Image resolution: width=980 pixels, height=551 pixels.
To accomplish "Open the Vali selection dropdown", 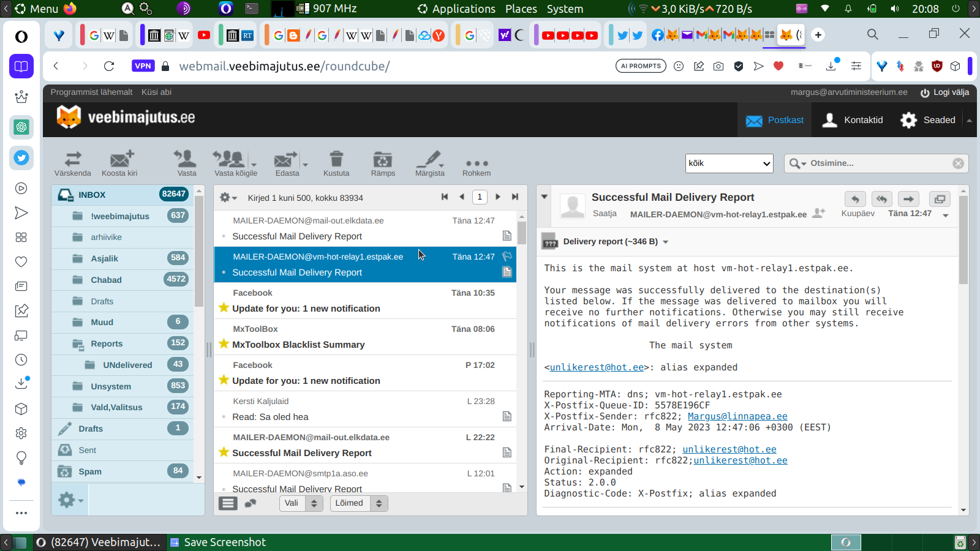I will coord(301,503).
